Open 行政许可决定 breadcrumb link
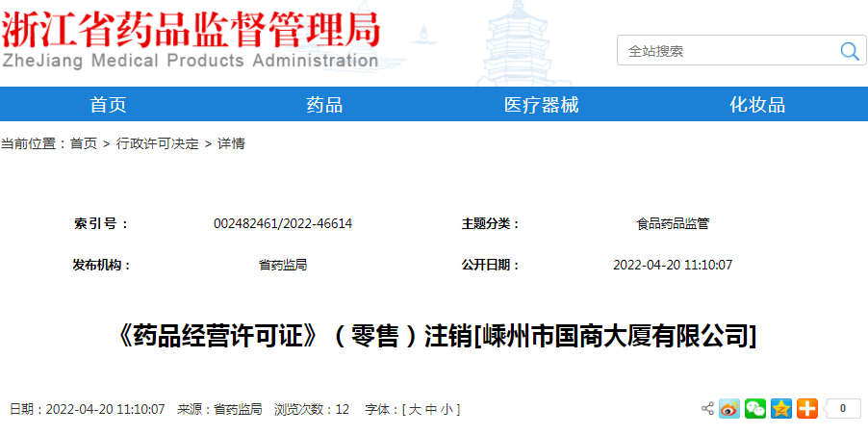868x435 pixels. click(157, 144)
